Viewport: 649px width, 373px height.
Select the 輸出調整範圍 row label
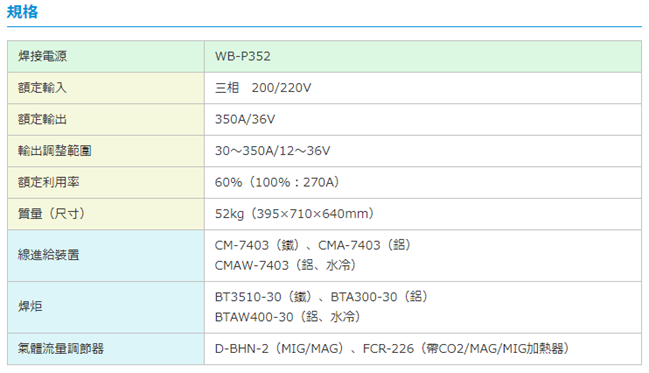106,151
